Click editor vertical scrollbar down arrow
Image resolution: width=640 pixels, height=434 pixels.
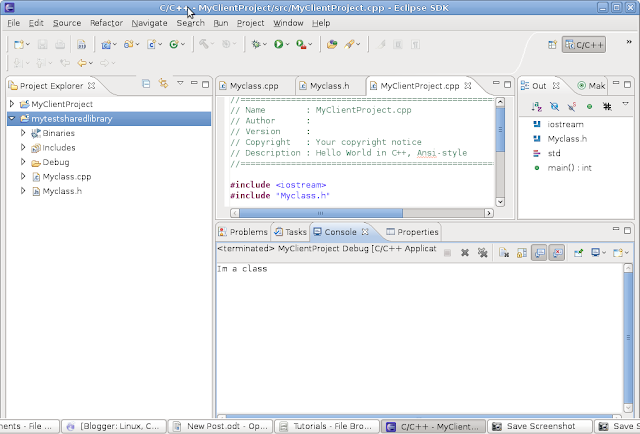point(500,202)
